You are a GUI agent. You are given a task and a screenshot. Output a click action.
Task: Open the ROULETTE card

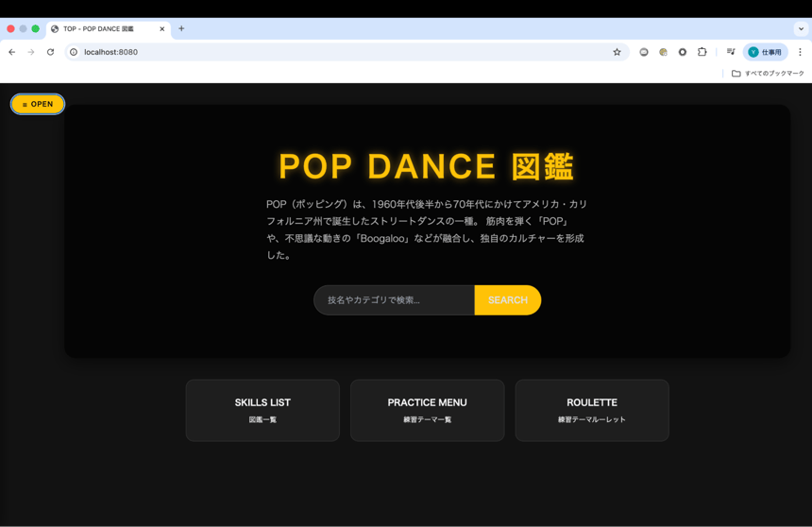tap(592, 411)
